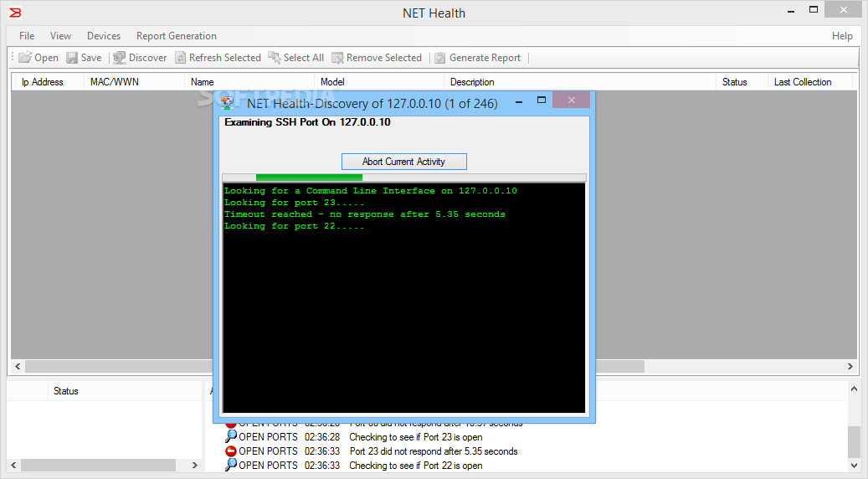Click the log panel's scroll-down arrow
Screen dimensions: 868x479
pyautogui.click(x=854, y=465)
